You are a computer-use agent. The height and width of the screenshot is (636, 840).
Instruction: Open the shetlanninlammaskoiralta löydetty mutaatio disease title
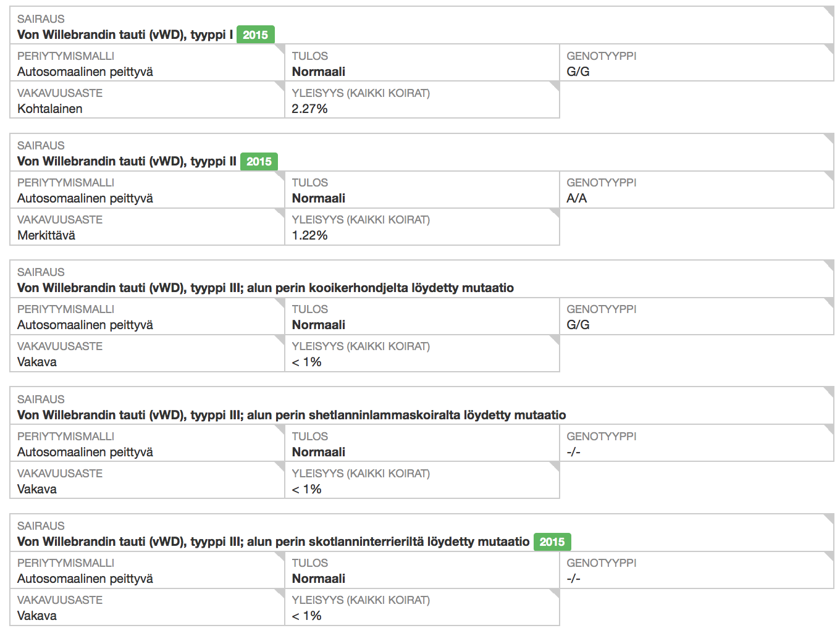(x=291, y=416)
